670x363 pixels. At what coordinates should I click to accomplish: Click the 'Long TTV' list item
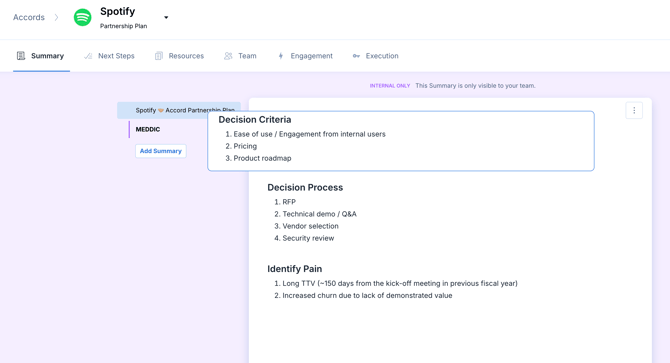400,283
